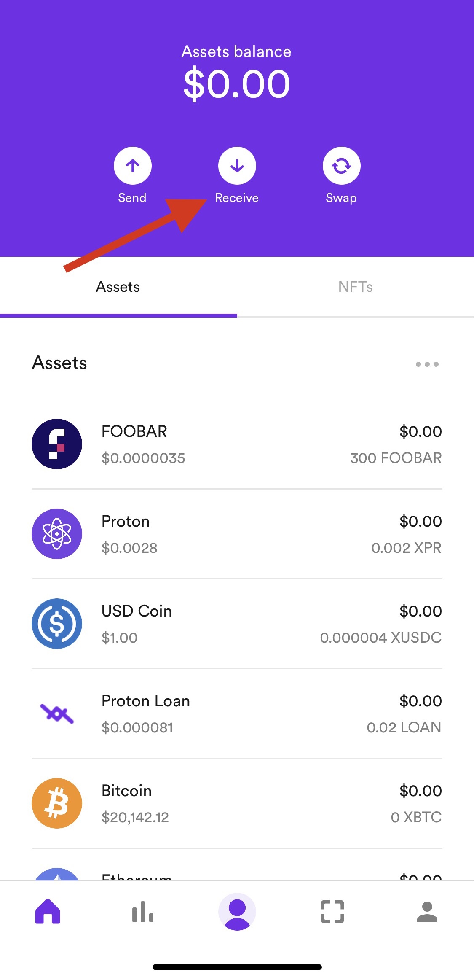Open the USD Coin asset

[x=237, y=624]
